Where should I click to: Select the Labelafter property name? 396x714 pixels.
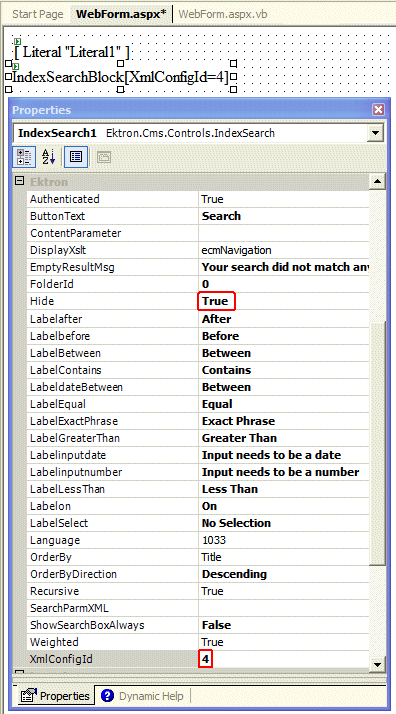[56, 319]
